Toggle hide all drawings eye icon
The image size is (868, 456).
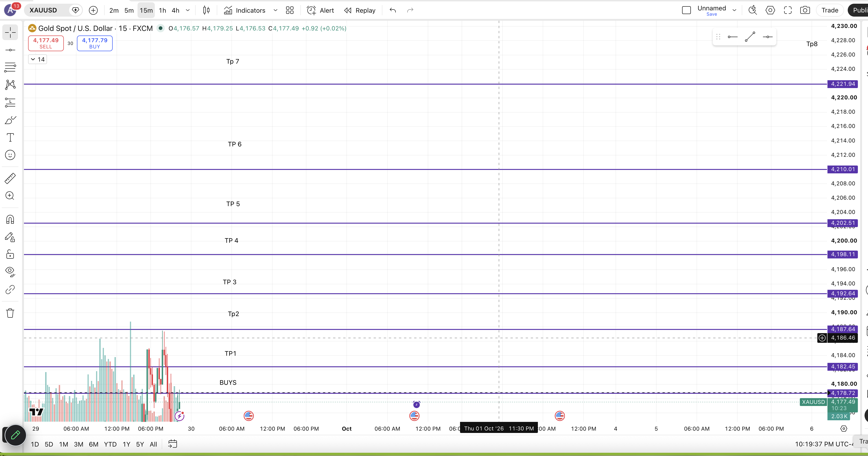[10, 272]
